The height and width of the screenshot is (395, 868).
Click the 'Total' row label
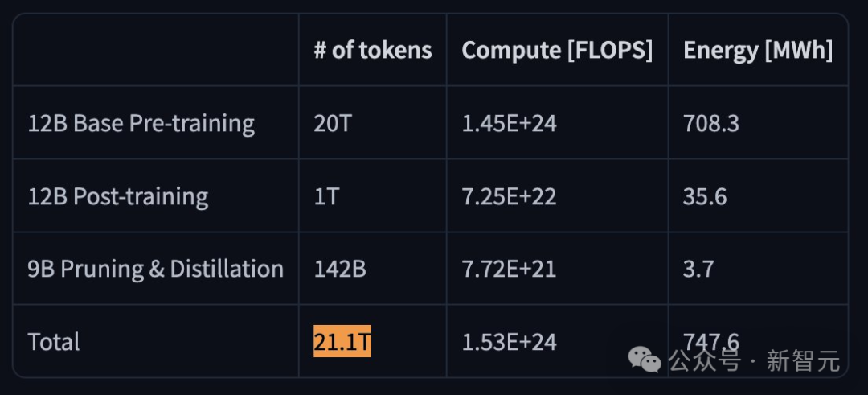(54, 342)
